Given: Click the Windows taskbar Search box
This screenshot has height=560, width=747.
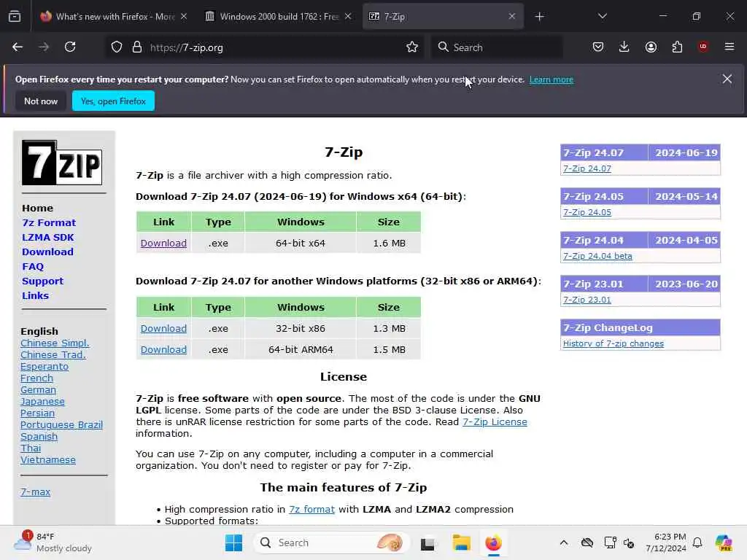Looking at the screenshot, I should [332, 542].
